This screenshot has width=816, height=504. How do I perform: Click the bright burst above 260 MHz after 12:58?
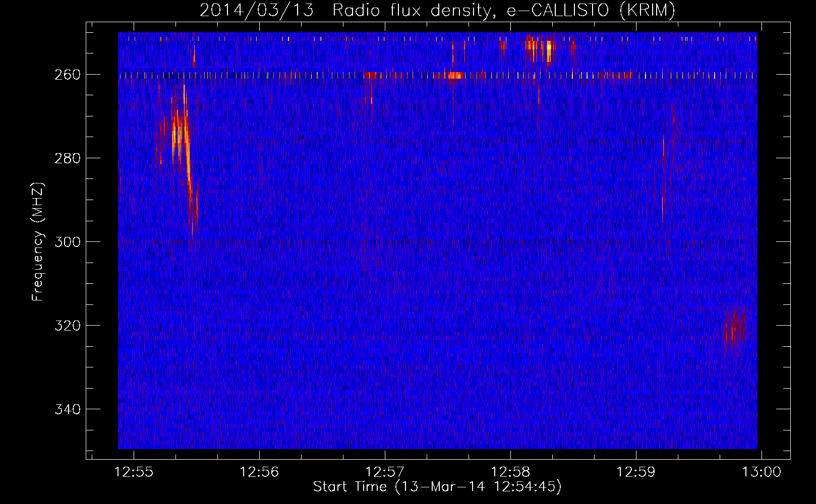(x=542, y=49)
